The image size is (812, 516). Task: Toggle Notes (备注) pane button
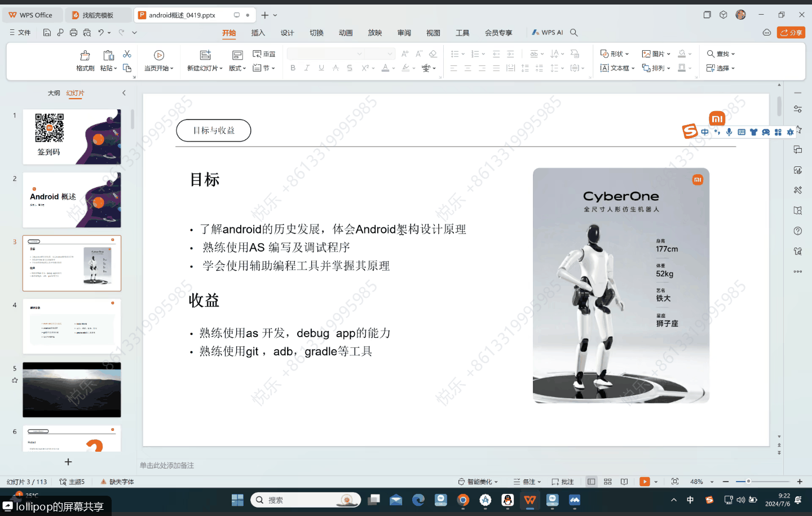click(x=527, y=482)
